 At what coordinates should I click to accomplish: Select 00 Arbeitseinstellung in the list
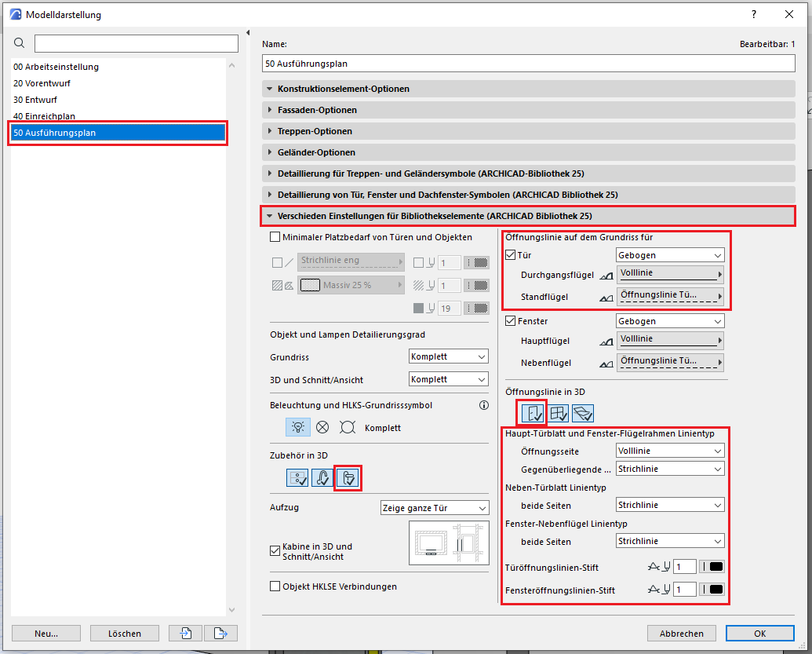pos(56,67)
